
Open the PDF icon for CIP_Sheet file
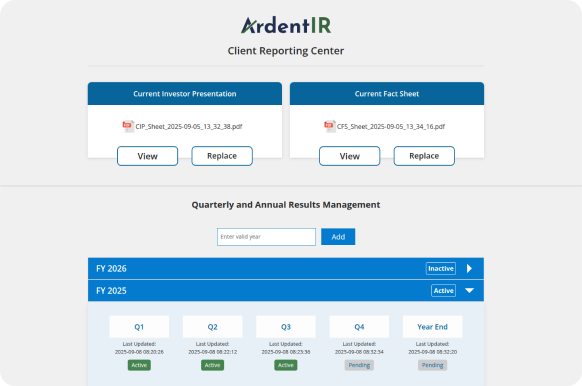coord(128,126)
